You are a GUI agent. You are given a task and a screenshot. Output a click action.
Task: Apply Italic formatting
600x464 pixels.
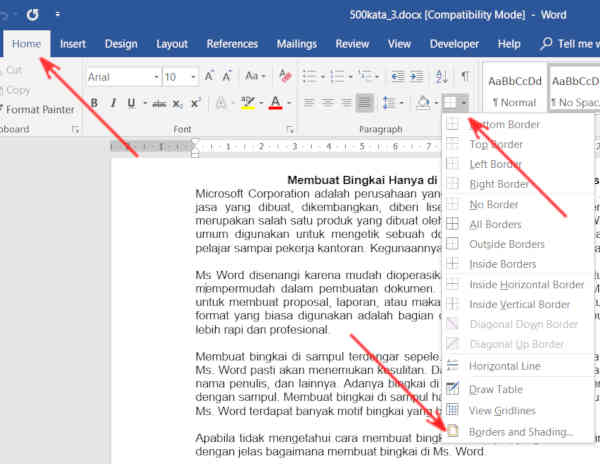click(113, 103)
